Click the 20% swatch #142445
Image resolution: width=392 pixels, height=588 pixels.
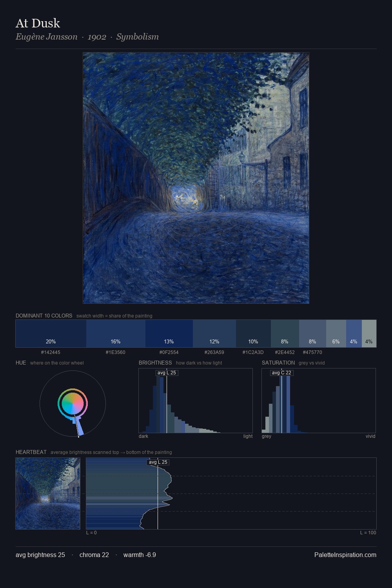(x=51, y=334)
